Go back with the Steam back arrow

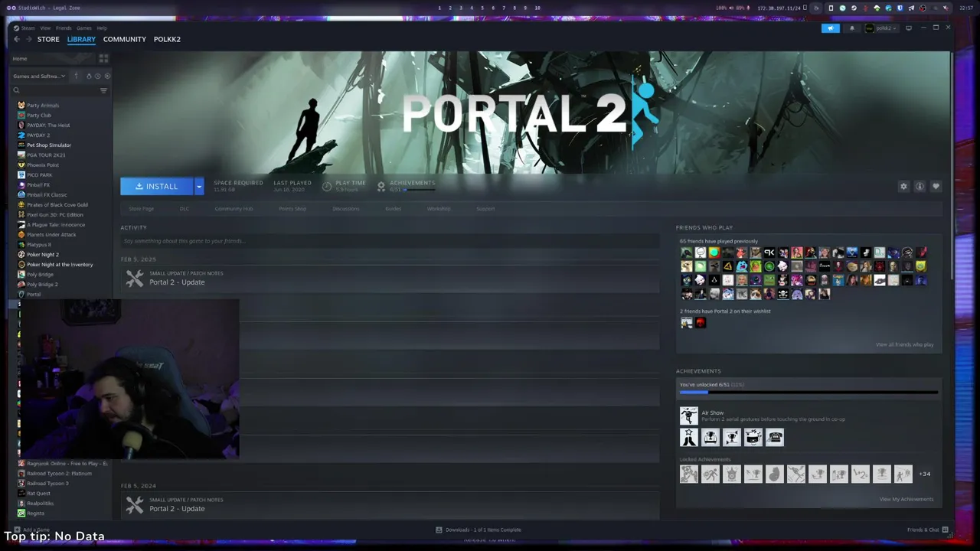(x=17, y=39)
